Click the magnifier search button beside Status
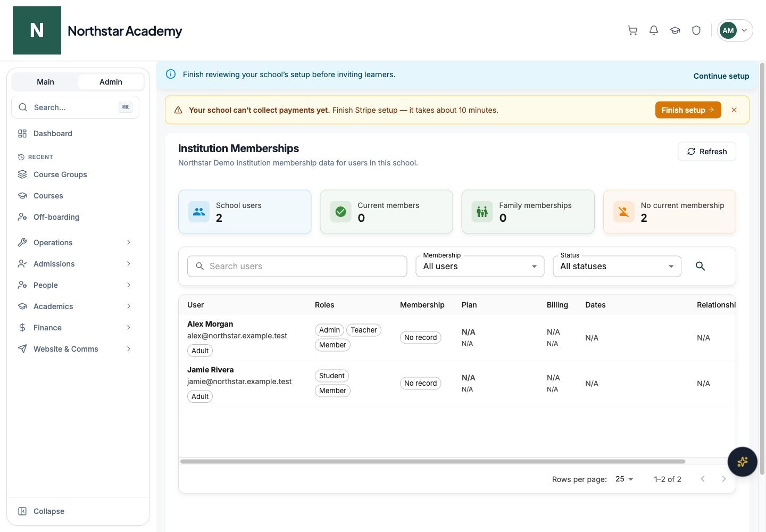766x532 pixels. click(x=700, y=266)
